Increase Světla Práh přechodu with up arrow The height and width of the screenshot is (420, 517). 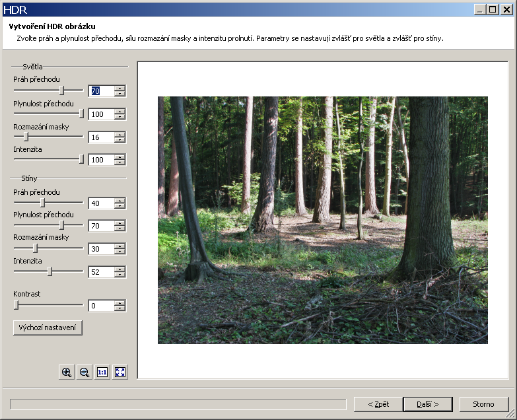pyautogui.click(x=120, y=88)
